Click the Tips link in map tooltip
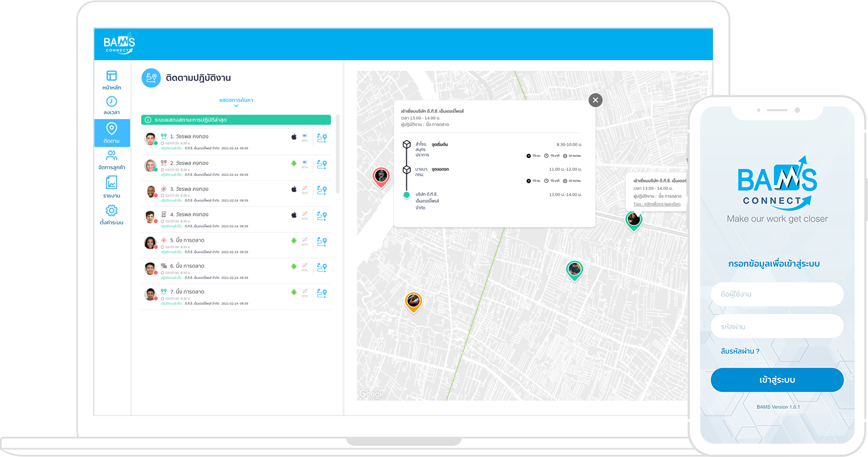 coord(657,204)
